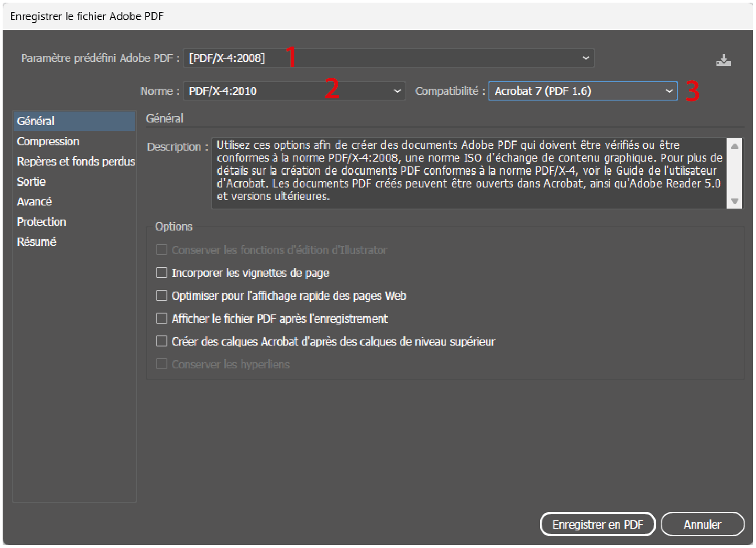Open the Compatibilité dropdown list

click(x=582, y=91)
